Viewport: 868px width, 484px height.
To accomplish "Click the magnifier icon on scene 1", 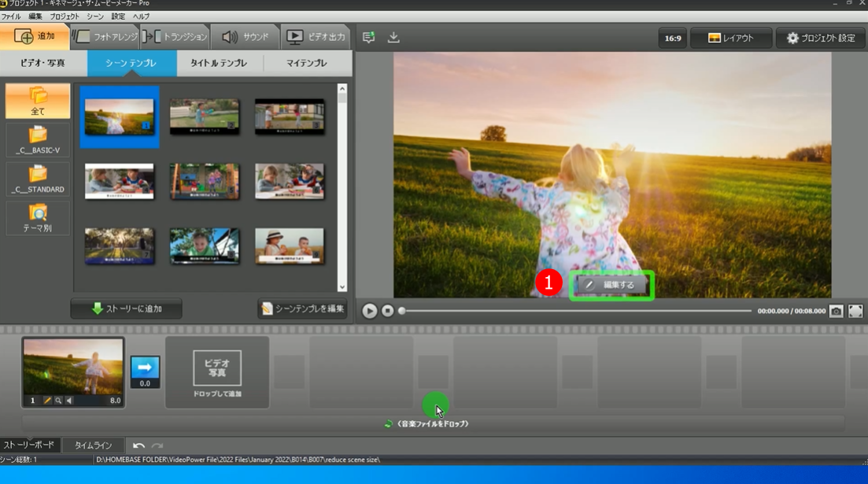I will (58, 401).
